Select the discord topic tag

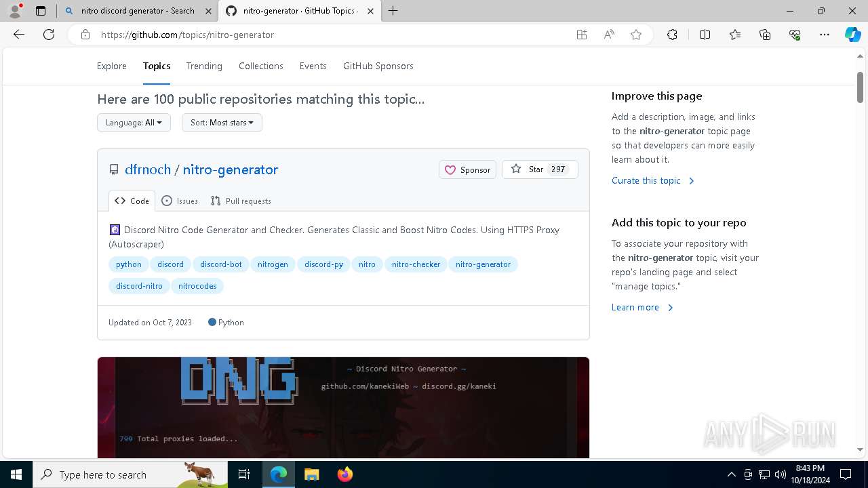coord(171,264)
